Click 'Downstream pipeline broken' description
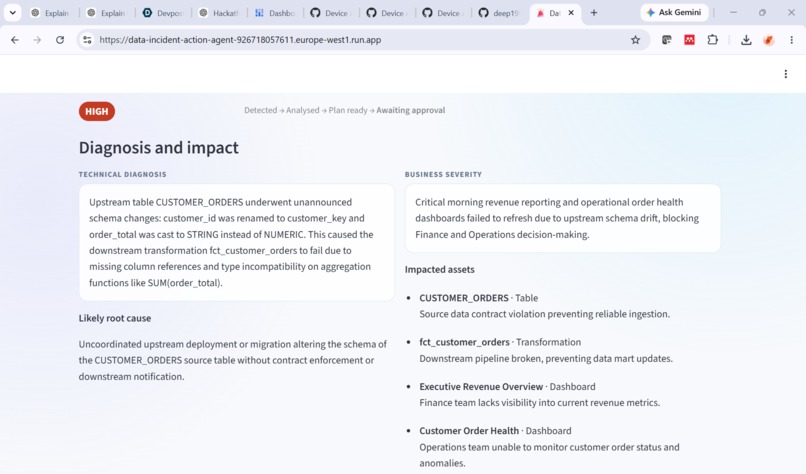This screenshot has width=806, height=474. coord(546,358)
